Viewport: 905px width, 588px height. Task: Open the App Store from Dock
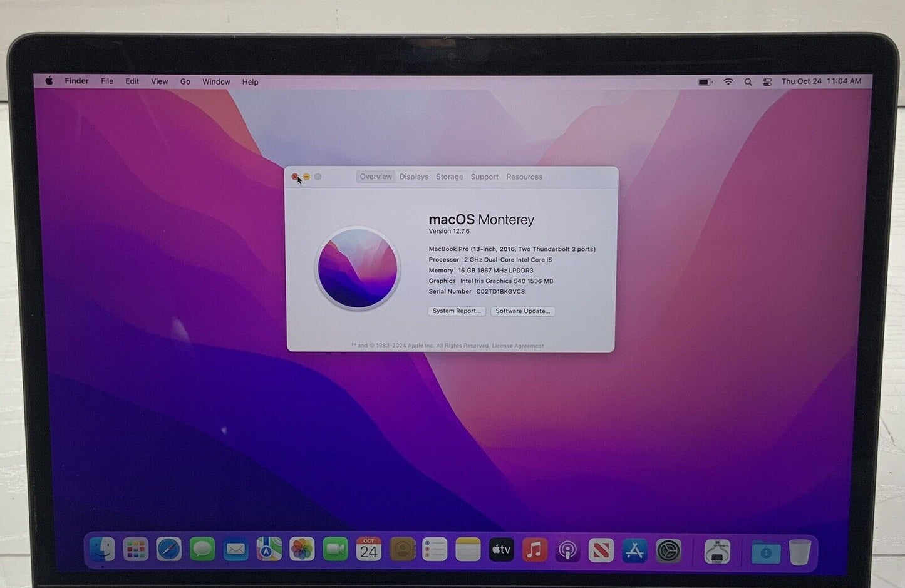(634, 550)
